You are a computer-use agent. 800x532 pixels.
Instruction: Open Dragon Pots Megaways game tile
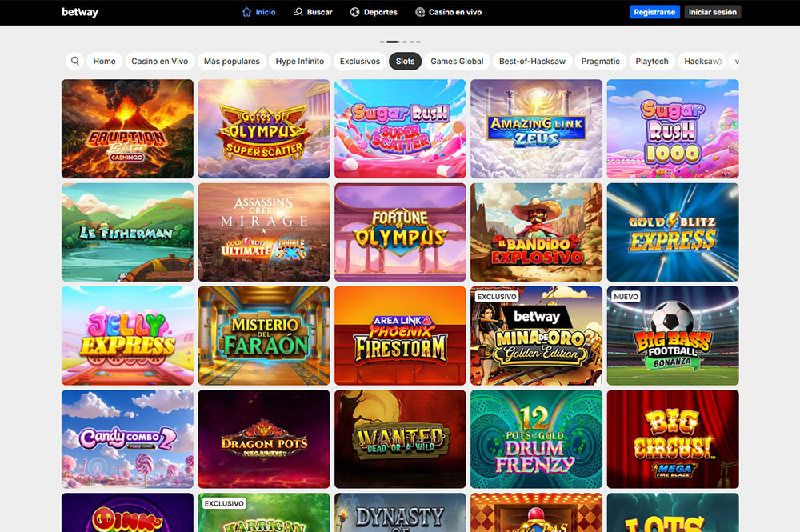coord(264,439)
